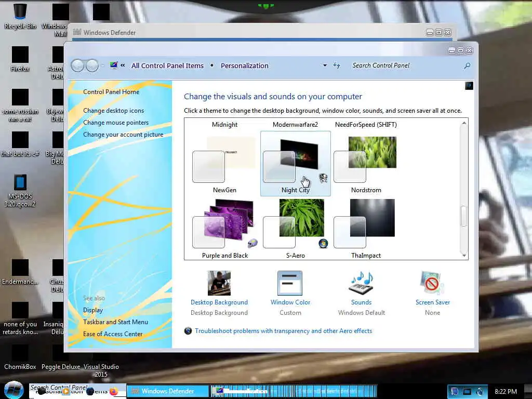532x399 pixels.
Task: Click the Back button in Control Panel
Action: tap(78, 65)
